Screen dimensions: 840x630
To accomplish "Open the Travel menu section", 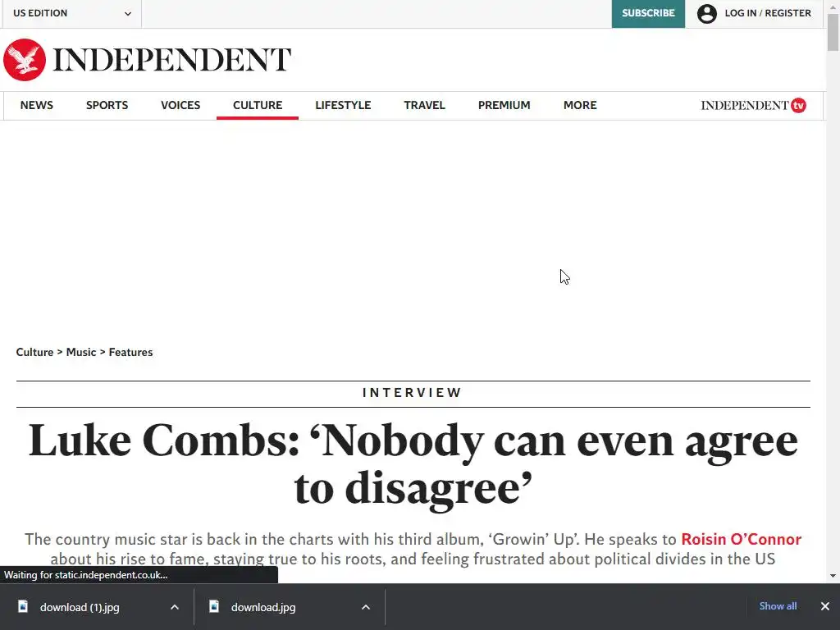I will tap(424, 105).
